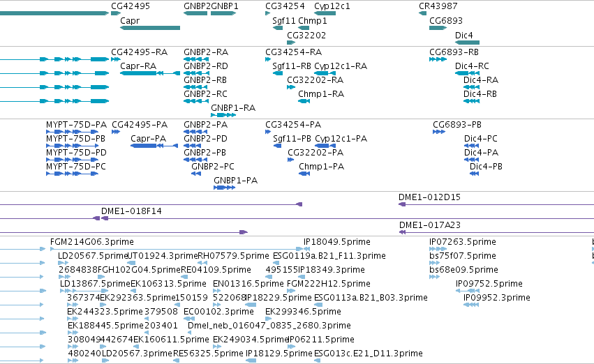
Task: Click the Chmp1 gene label
Action: tap(312, 21)
